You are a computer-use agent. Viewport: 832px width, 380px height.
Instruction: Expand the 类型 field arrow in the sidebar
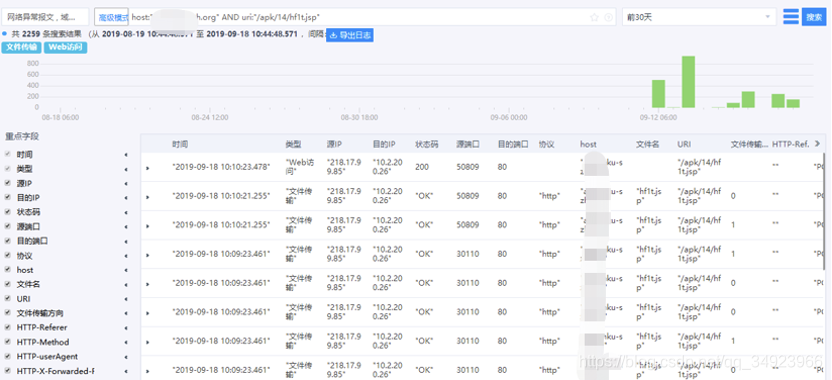click(x=126, y=169)
